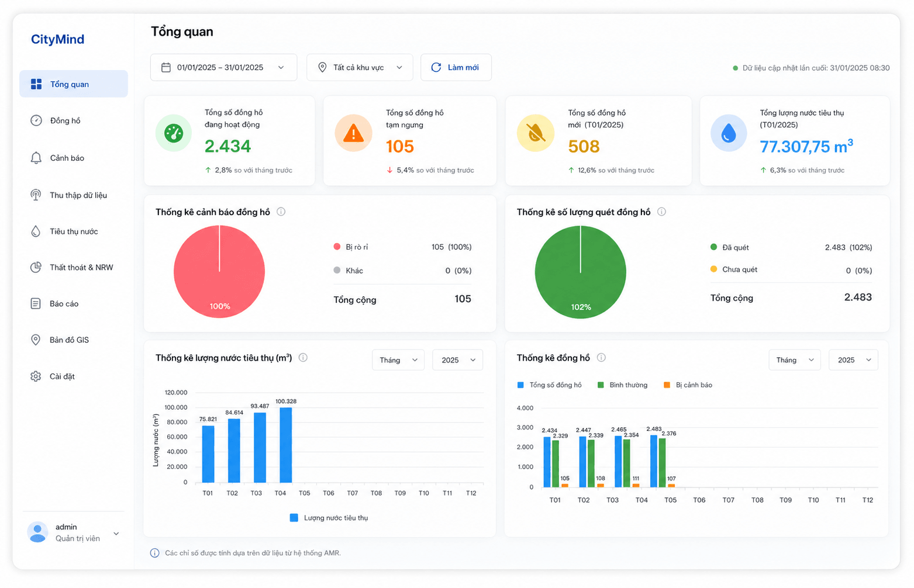Screen dimensions: 914x588
Task: Click the refresh arrow icon on Làm mới
Action: (x=436, y=67)
